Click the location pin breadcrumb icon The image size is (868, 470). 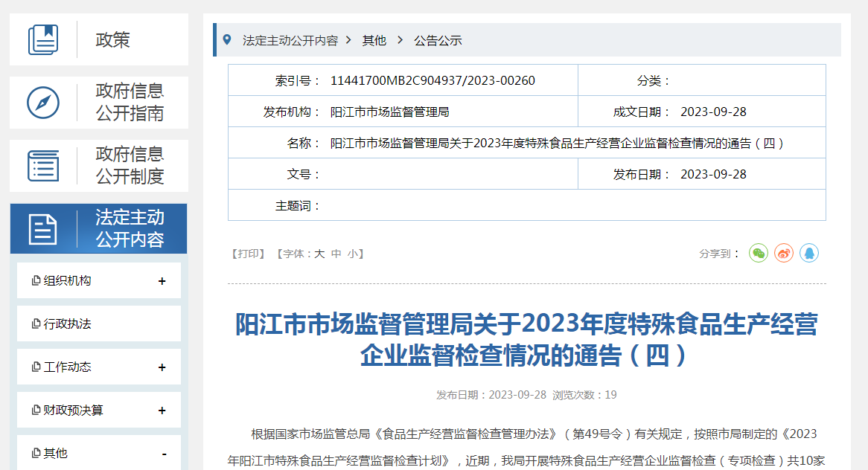[x=227, y=40]
